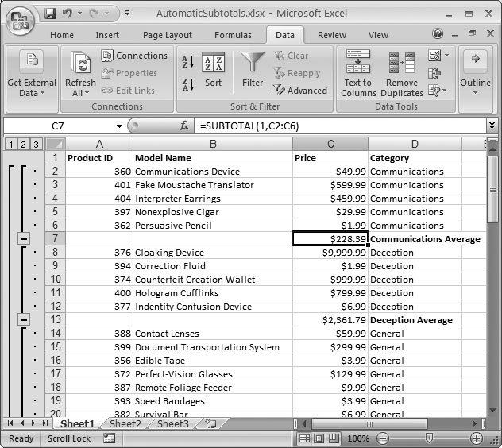This screenshot has height=448, width=502.
Task: Collapse the Communications group at row 7
Action: pyautogui.click(x=24, y=238)
